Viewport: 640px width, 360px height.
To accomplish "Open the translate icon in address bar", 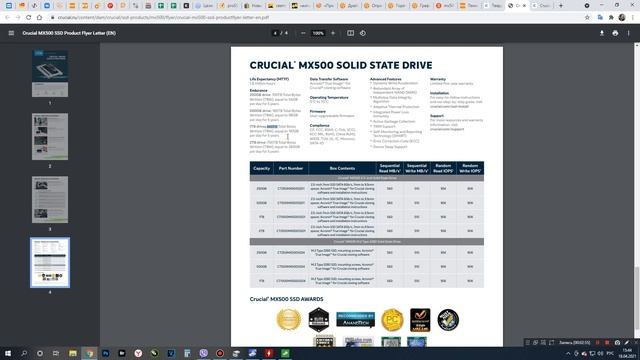I will 600,18.
